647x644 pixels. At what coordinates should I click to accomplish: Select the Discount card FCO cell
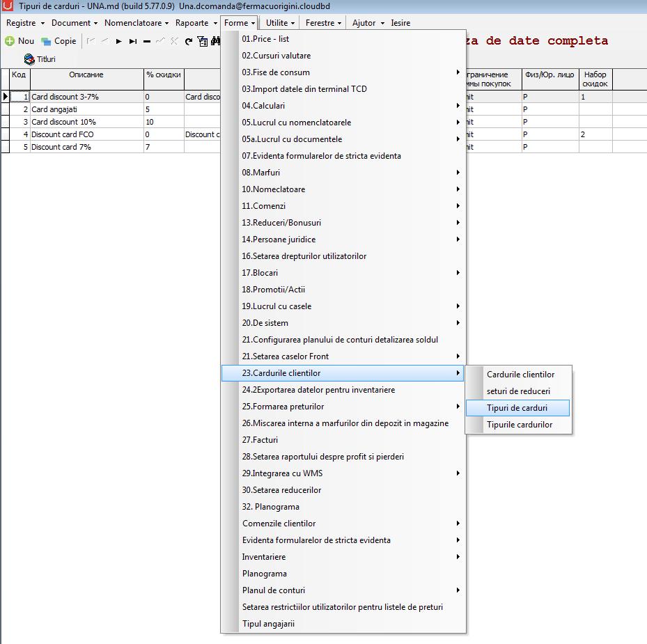pyautogui.click(x=86, y=134)
